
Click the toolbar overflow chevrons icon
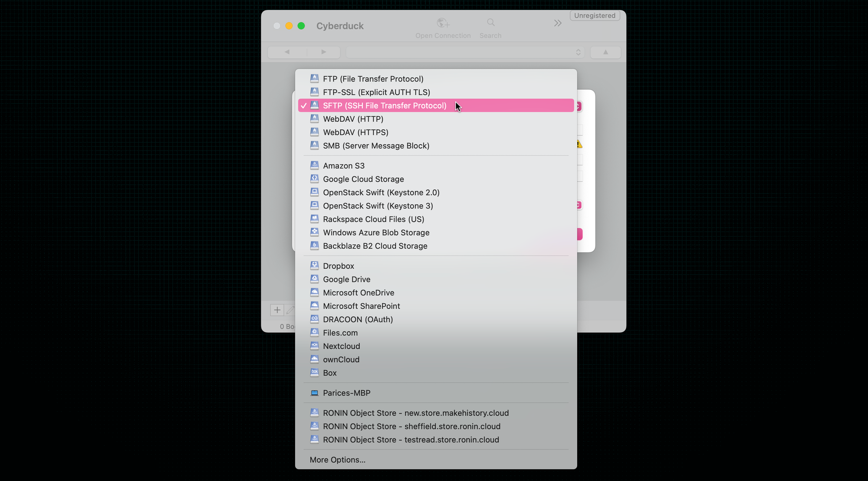click(558, 23)
